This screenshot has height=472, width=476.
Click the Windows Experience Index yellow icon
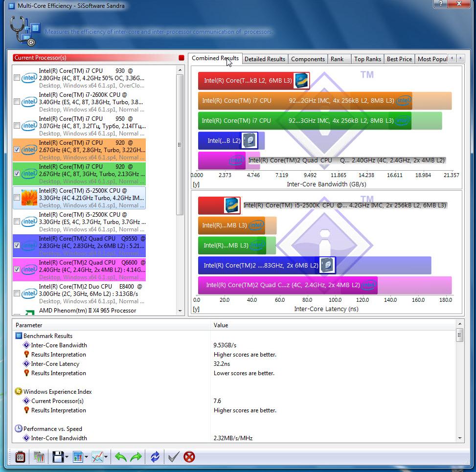(x=19, y=392)
